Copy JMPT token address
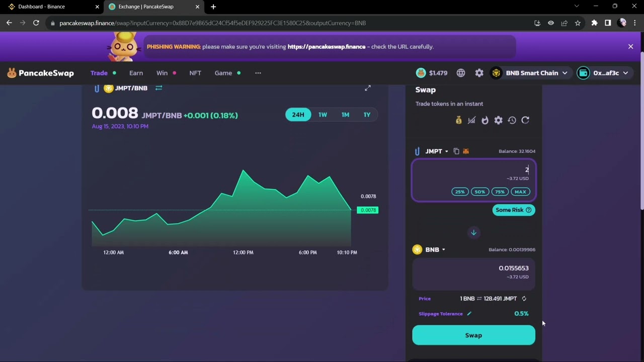The height and width of the screenshot is (362, 644). (456, 151)
